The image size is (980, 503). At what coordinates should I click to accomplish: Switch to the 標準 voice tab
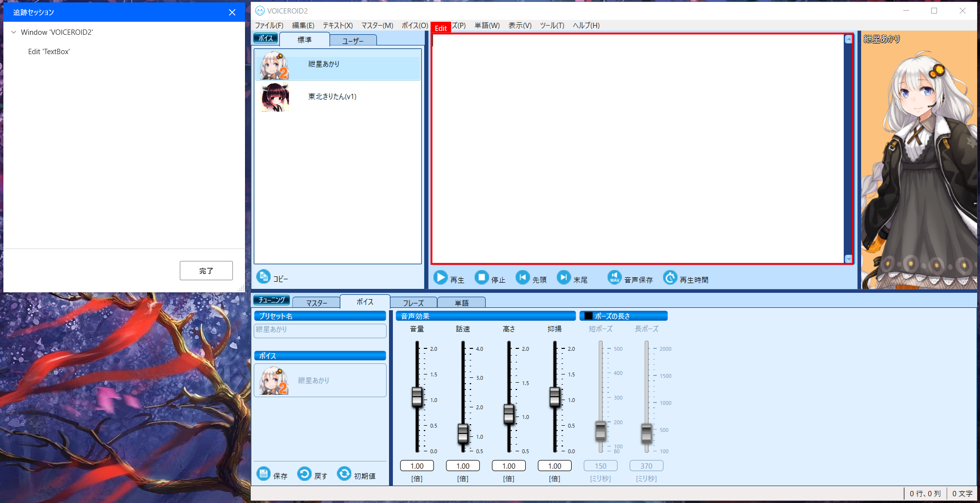coord(304,40)
